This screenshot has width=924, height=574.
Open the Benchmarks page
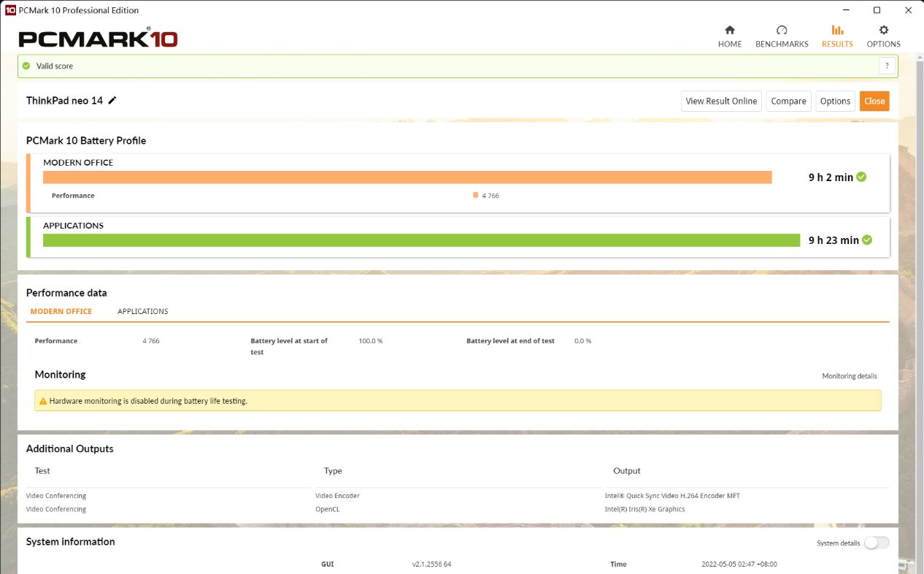click(x=782, y=37)
